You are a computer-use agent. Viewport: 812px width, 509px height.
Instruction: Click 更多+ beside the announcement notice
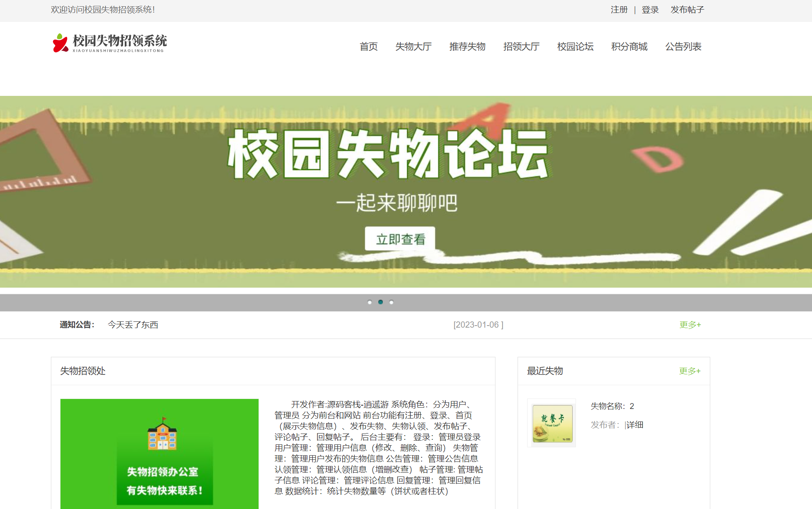[x=690, y=325]
